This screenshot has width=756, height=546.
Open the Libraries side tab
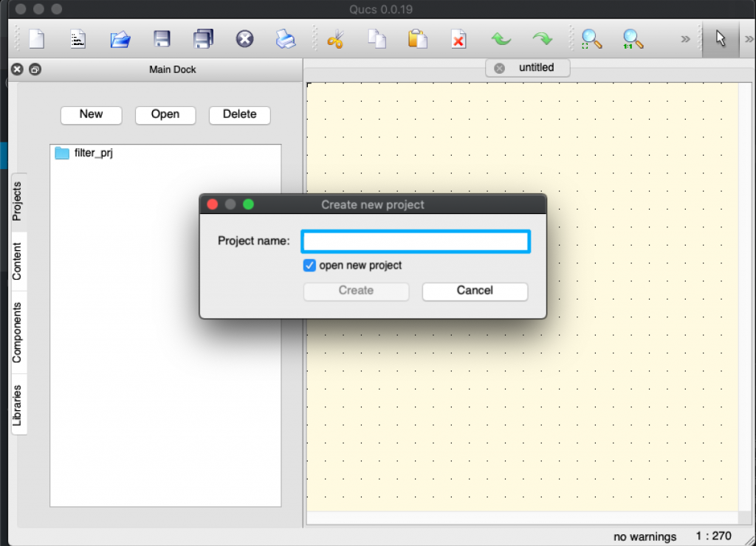(17, 405)
